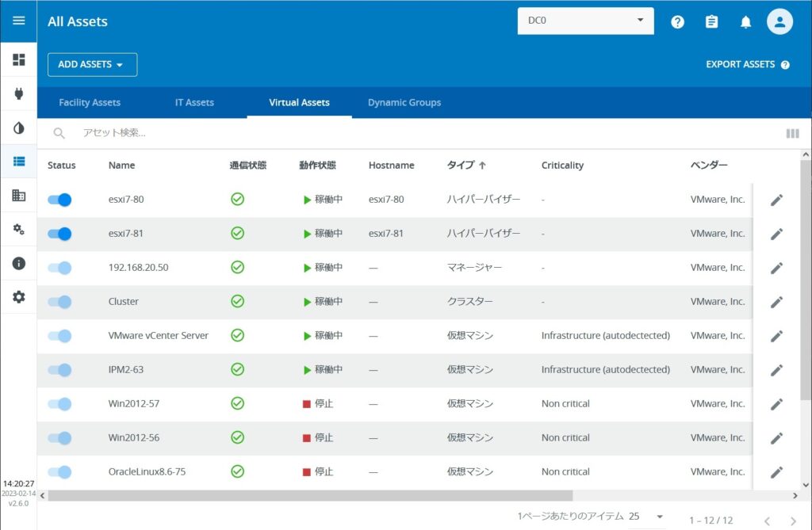This screenshot has width=812, height=530.
Task: Edit the Cluster asset with the pencil button
Action: click(776, 302)
